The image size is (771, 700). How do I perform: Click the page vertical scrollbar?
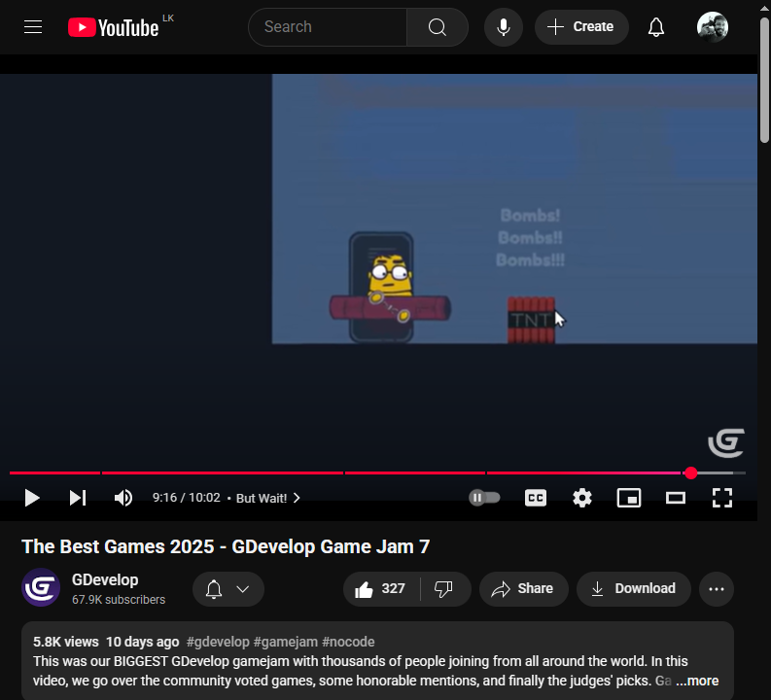(764, 79)
